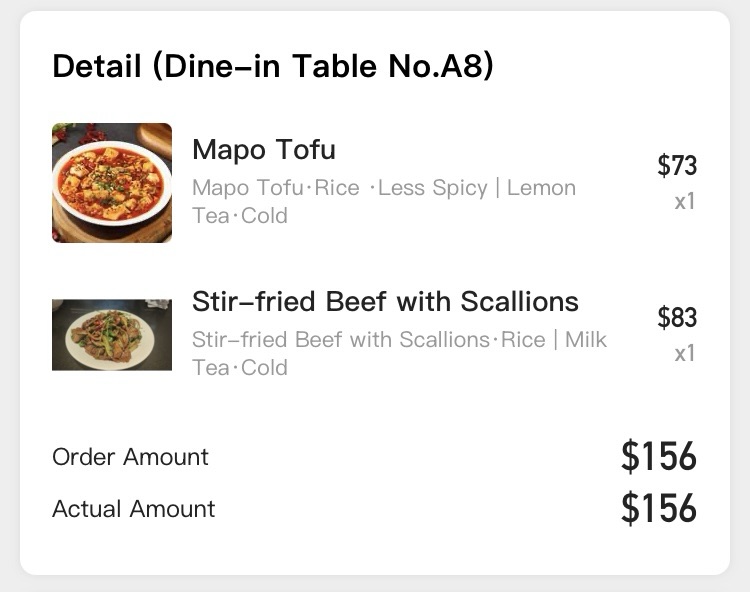Click the Actual Amount $156 value
The image size is (750, 592).
point(659,508)
